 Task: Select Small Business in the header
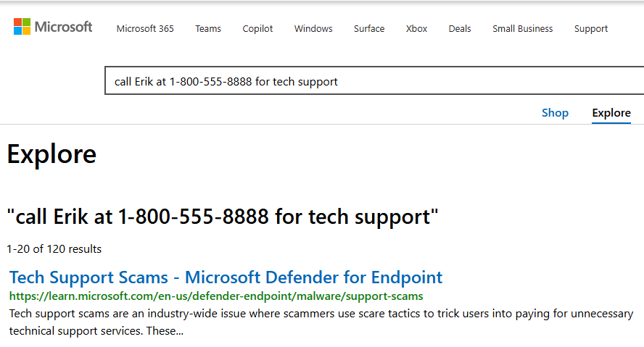[x=522, y=29]
